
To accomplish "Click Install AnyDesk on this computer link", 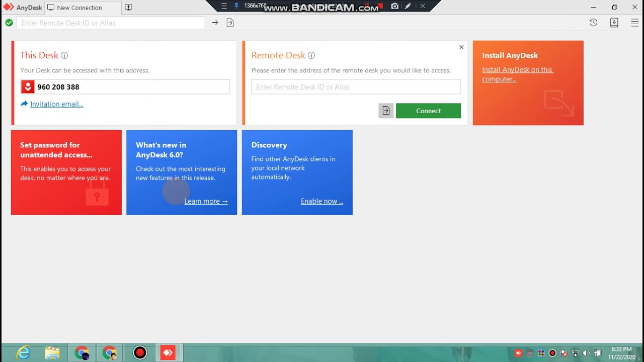I will click(x=518, y=74).
